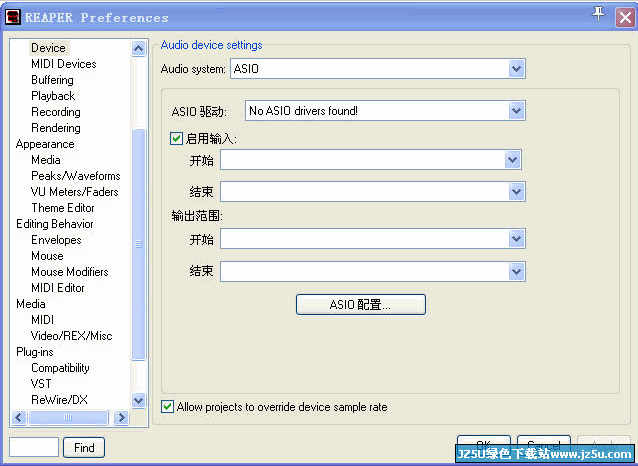Select Device in the preferences tree

[48, 48]
